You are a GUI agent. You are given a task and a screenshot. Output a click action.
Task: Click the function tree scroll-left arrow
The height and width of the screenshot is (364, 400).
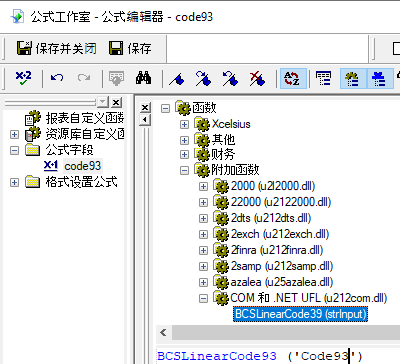click(163, 332)
